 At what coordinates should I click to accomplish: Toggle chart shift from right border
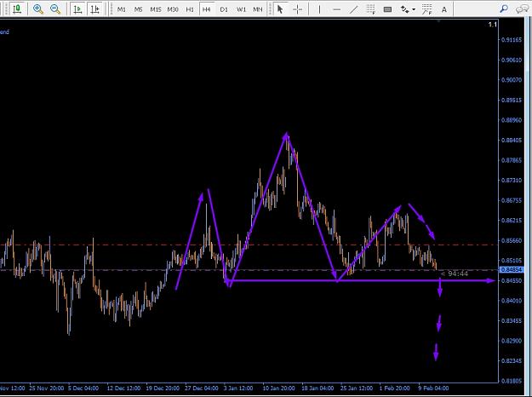pyautogui.click(x=95, y=9)
